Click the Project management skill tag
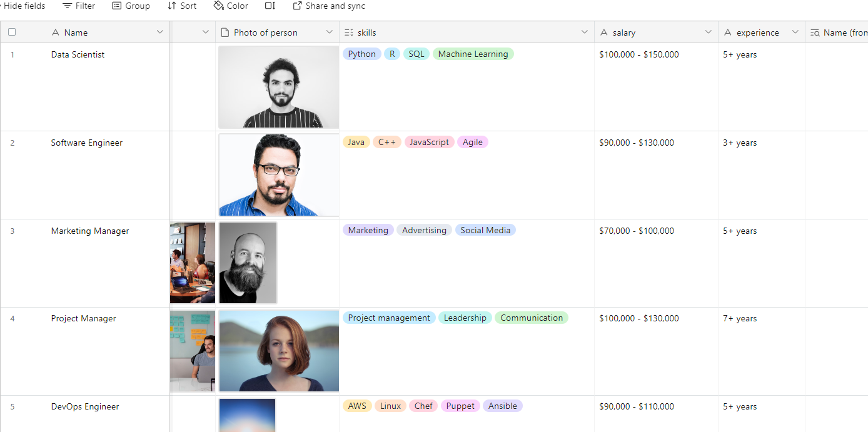The image size is (868, 432). point(389,318)
